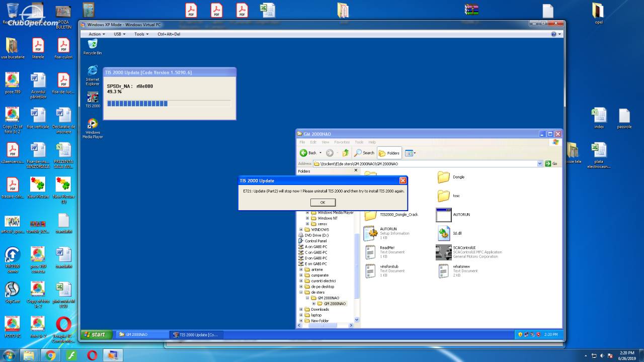Switch to TIS 2000 Update in XP taskbar
This screenshot has width=644, height=362.
point(196,334)
